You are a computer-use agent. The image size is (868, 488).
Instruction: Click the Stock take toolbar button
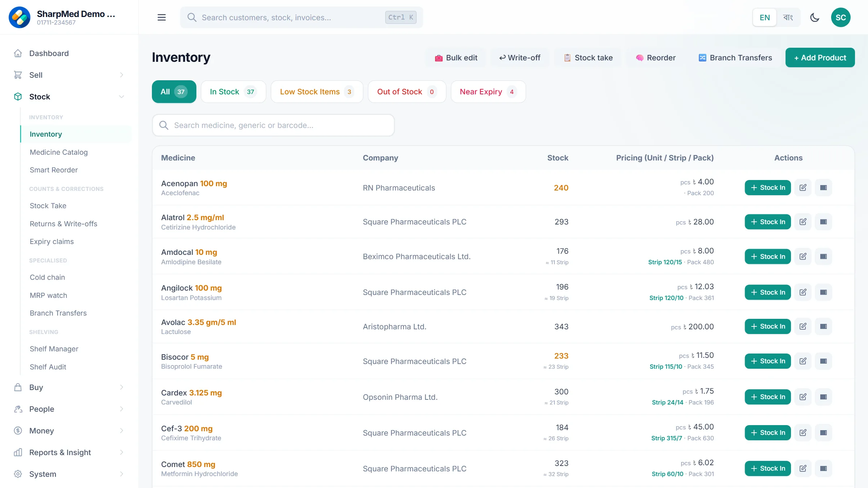pos(588,58)
